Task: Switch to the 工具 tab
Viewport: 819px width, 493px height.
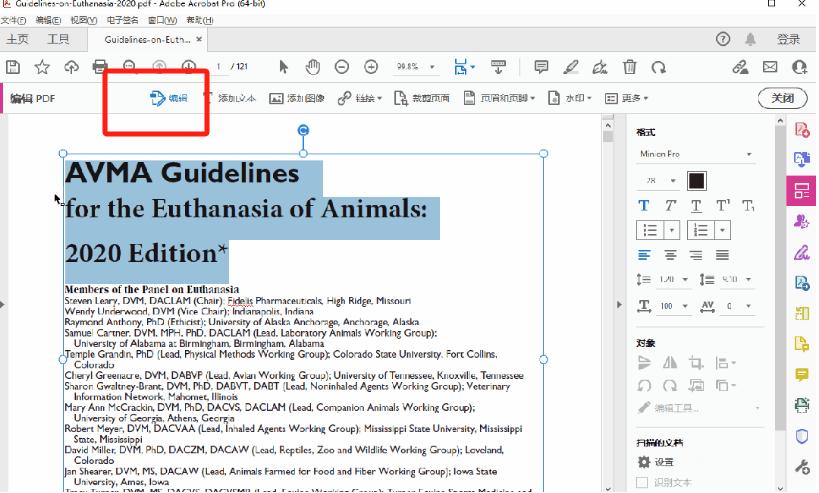Action: (58, 39)
